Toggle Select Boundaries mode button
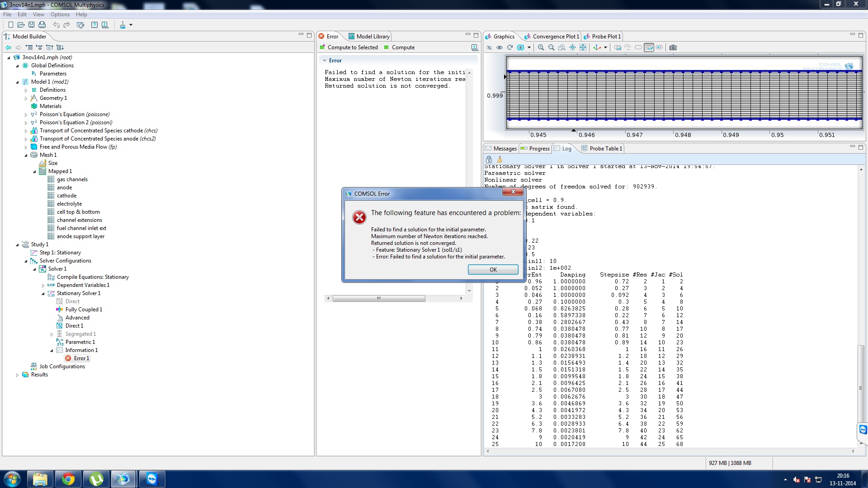Screen dimensions: 868x488 point(649,47)
